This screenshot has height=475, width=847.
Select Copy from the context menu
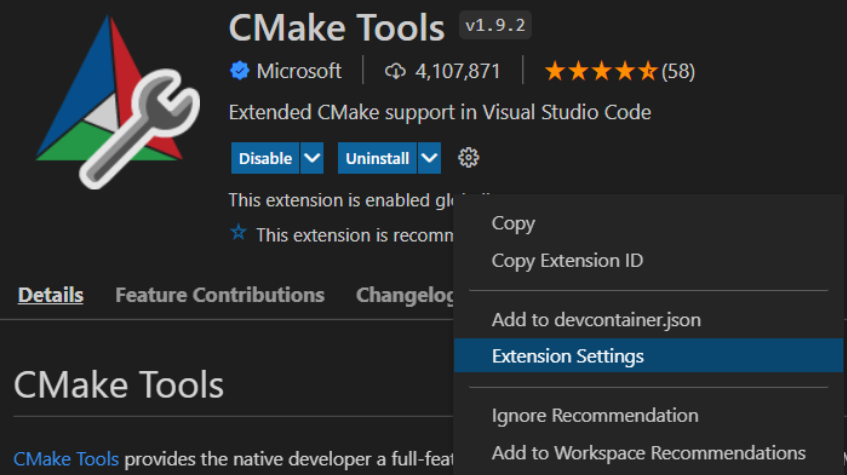tap(648, 223)
